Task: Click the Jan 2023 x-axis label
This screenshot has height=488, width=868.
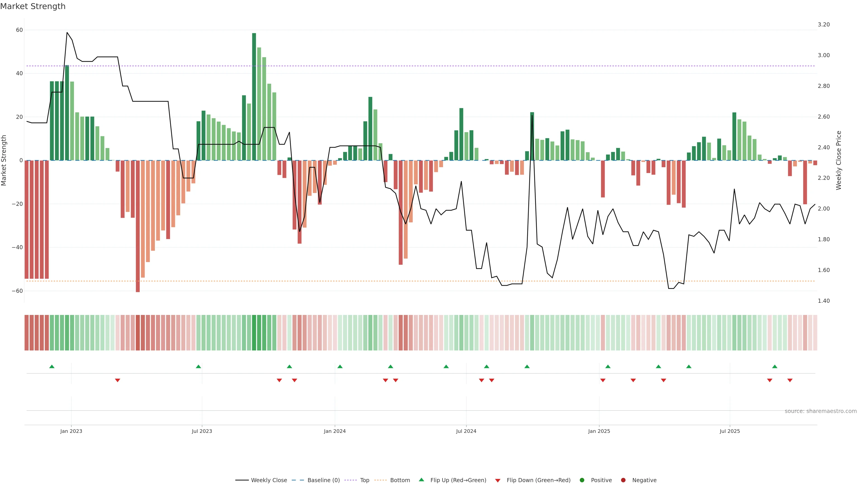Action: 71,431
